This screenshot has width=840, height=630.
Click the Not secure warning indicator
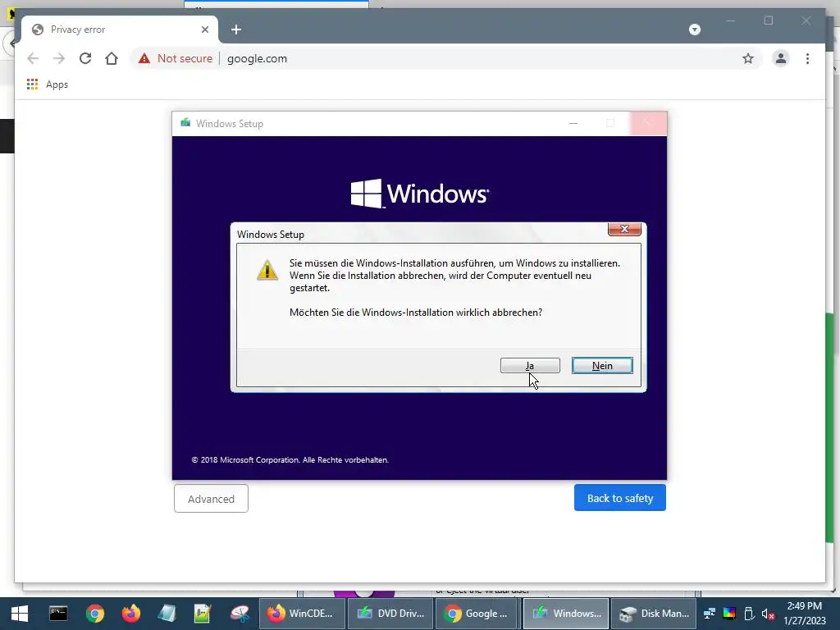[176, 58]
